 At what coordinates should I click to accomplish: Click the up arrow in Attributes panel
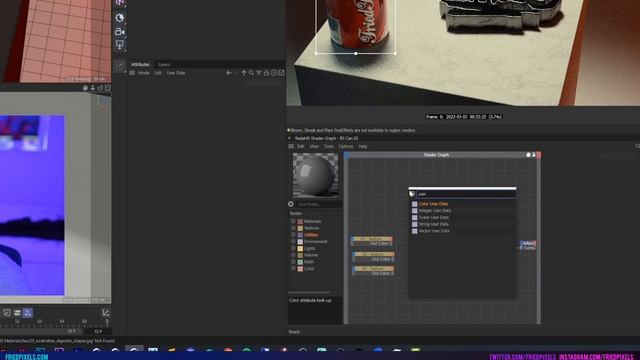(x=244, y=73)
